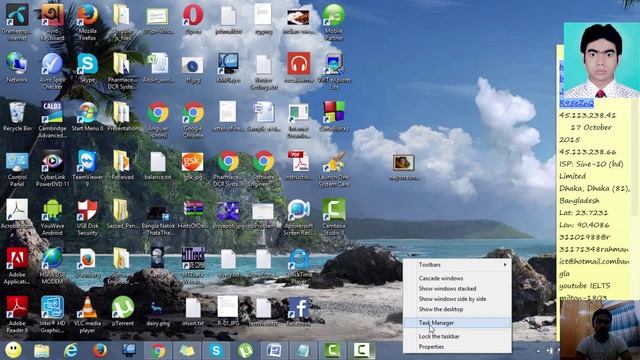The image size is (640, 360).
Task: Open gsk.jpg image file icon
Action: point(193,165)
